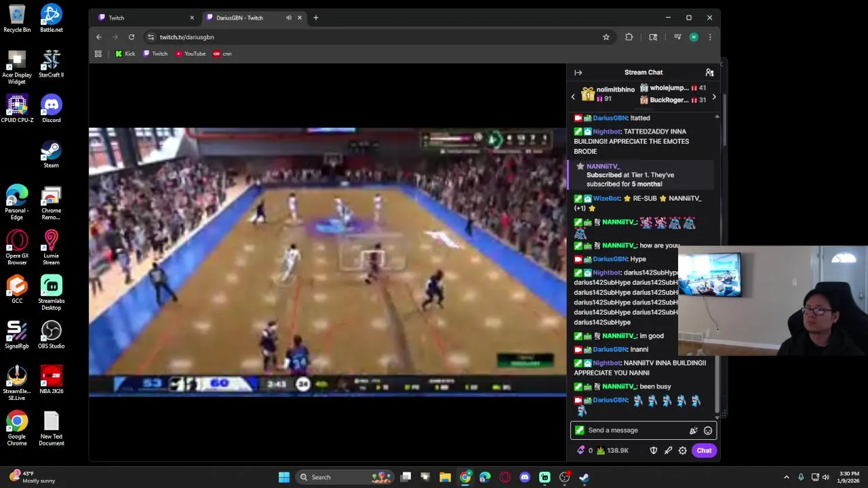Open the celebration party-popper icon in chat input

point(693,430)
